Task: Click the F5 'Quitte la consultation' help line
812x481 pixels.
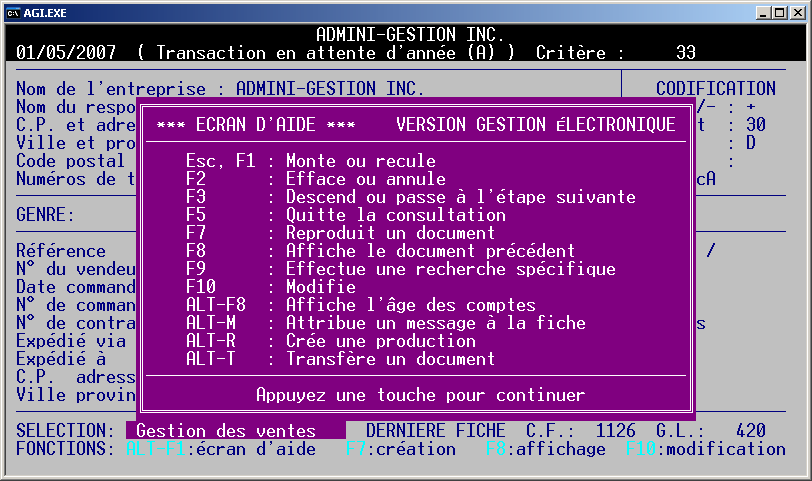Action: [345, 215]
